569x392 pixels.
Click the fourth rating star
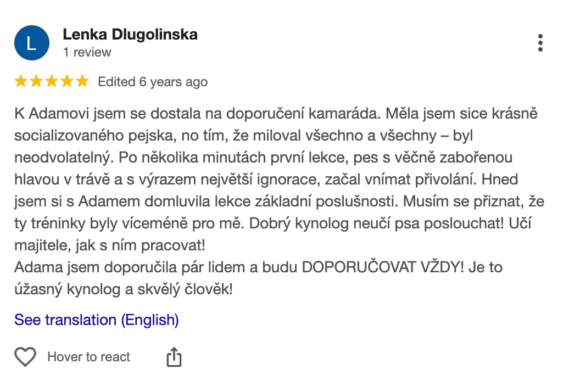[x=67, y=82]
